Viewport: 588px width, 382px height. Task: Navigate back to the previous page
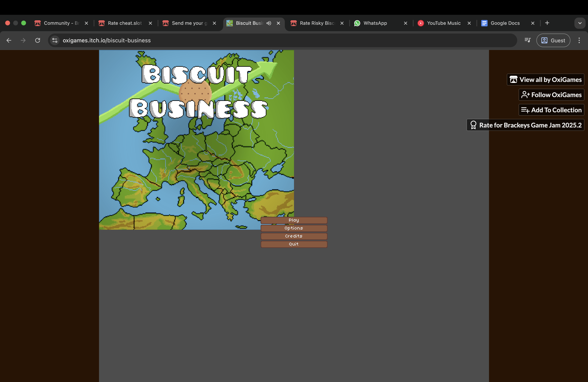tap(9, 40)
